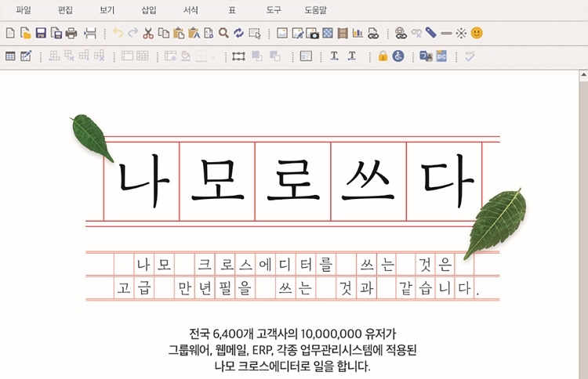Click the Save floppy disk icon
588x379 pixels.
[x=41, y=33]
